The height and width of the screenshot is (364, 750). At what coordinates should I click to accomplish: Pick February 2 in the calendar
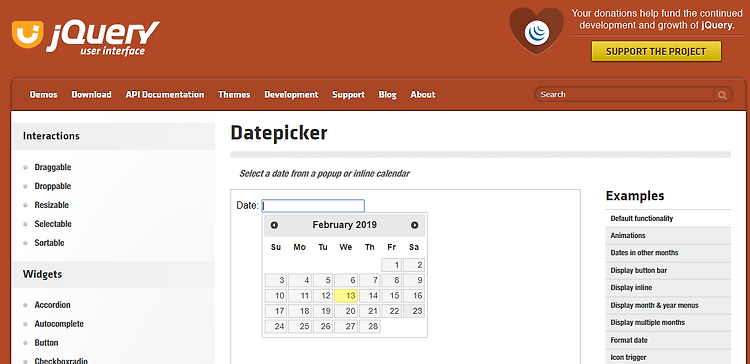[414, 265]
